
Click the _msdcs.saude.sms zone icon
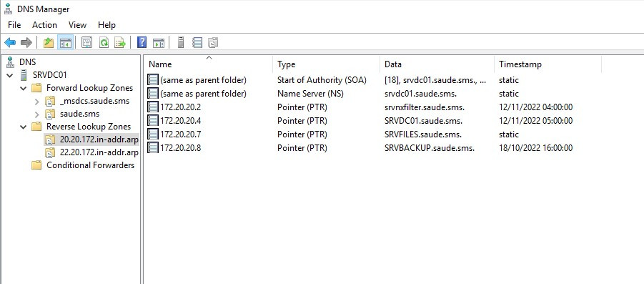[50, 101]
